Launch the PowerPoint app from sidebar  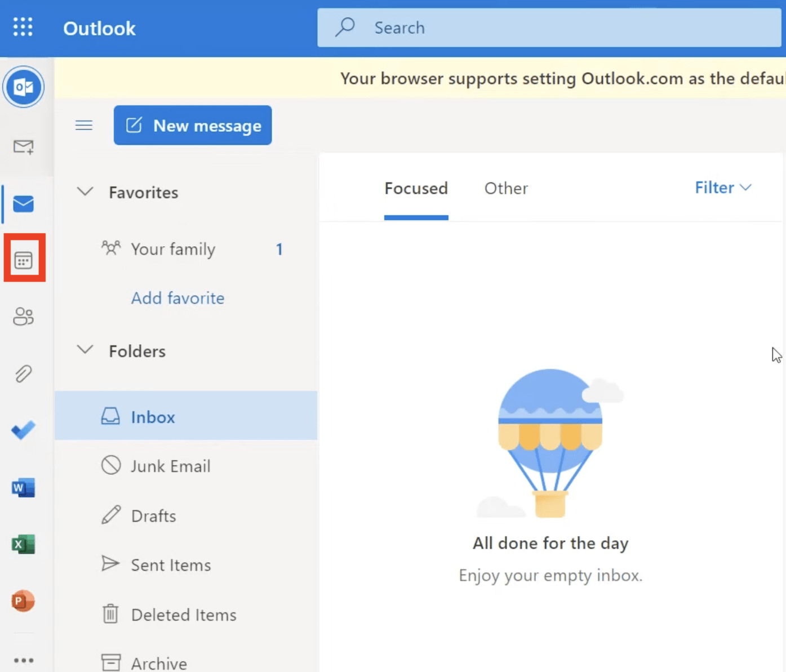(x=23, y=601)
